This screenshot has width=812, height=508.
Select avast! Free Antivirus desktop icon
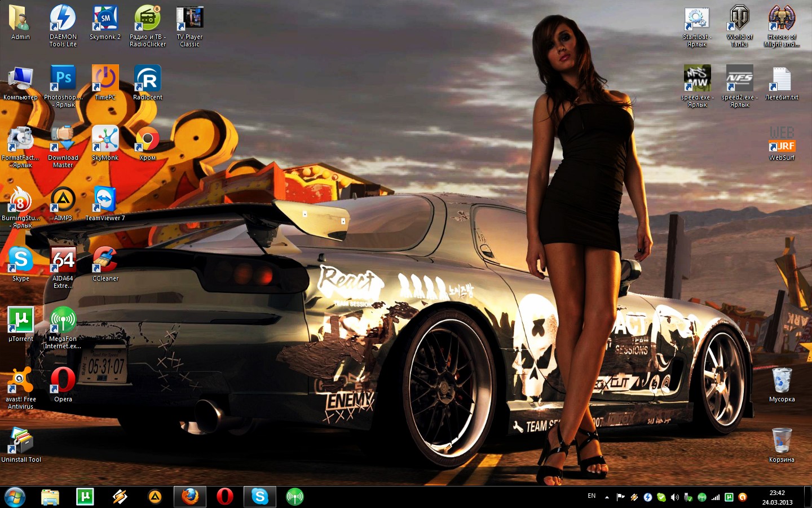(x=20, y=388)
